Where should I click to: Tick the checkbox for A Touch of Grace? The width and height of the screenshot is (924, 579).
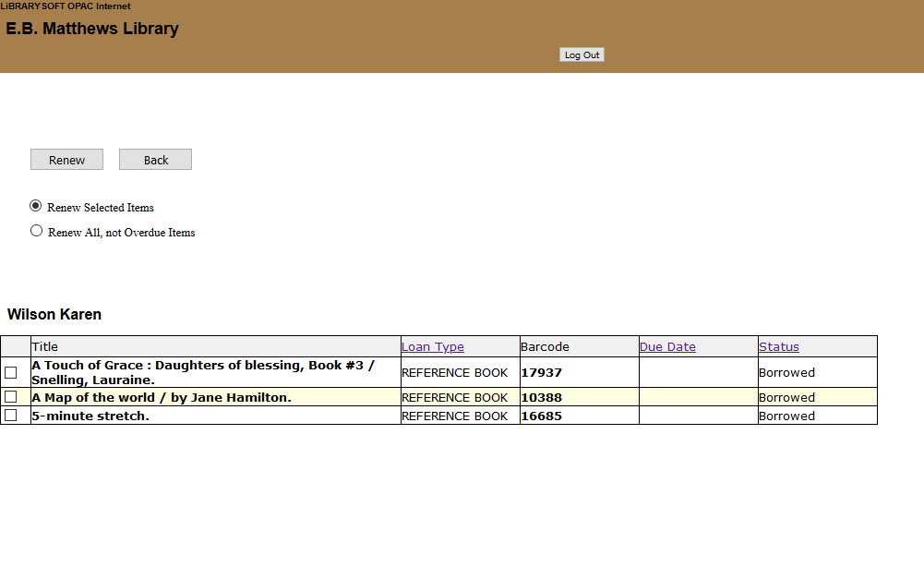(11, 372)
